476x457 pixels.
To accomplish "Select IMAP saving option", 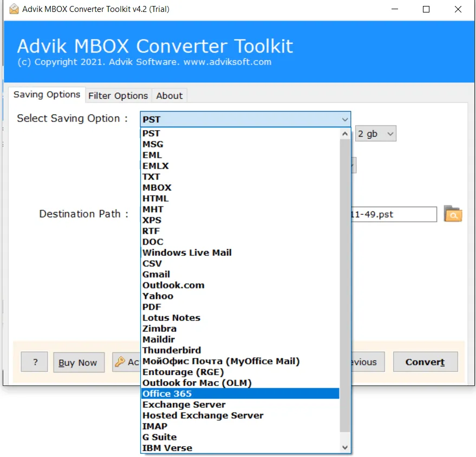I will pyautogui.click(x=240, y=426).
